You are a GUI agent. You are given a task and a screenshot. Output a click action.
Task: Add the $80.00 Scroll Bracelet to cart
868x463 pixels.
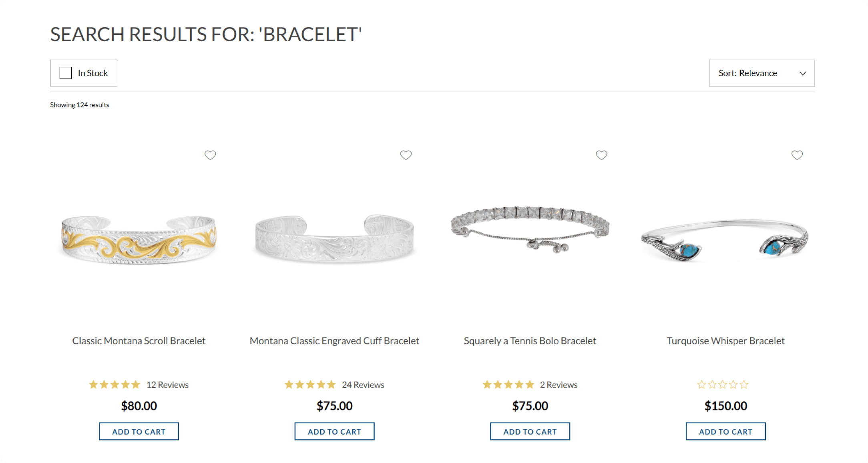click(139, 431)
